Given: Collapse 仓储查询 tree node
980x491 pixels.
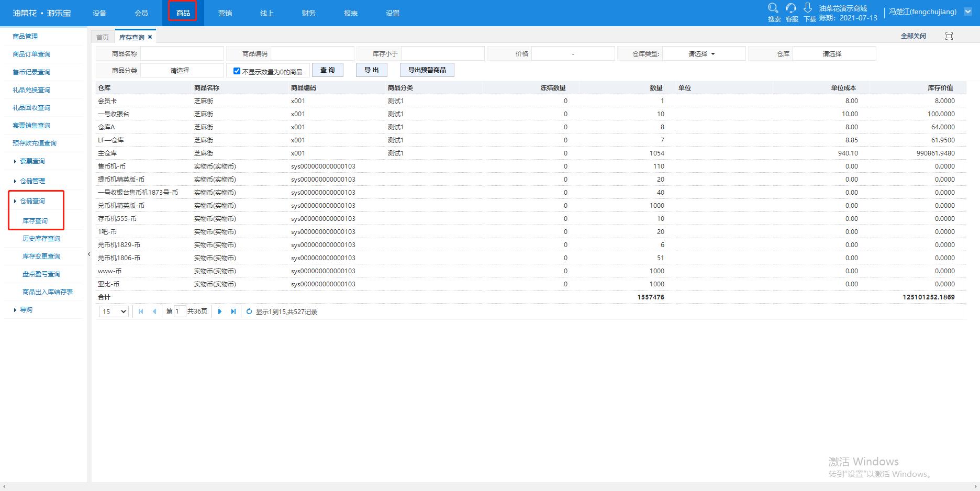Looking at the screenshot, I should (x=15, y=201).
